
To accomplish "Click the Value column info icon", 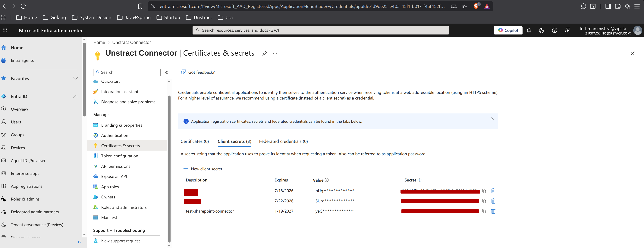I will coord(326,180).
